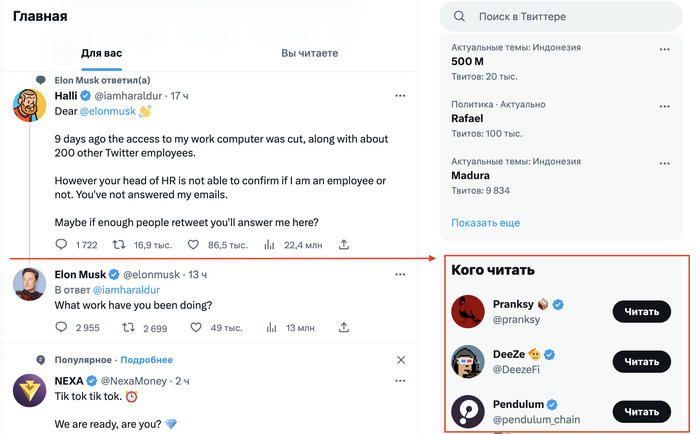The image size is (700, 434).
Task: Open more options on Elon Musk's tweet
Action: [x=400, y=275]
